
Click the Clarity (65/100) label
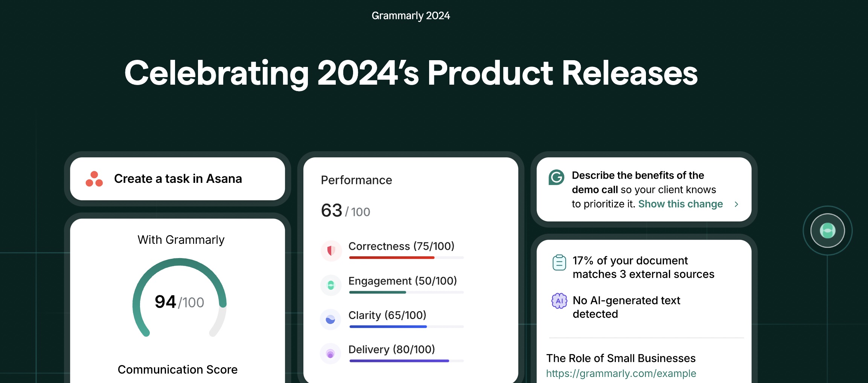click(387, 315)
